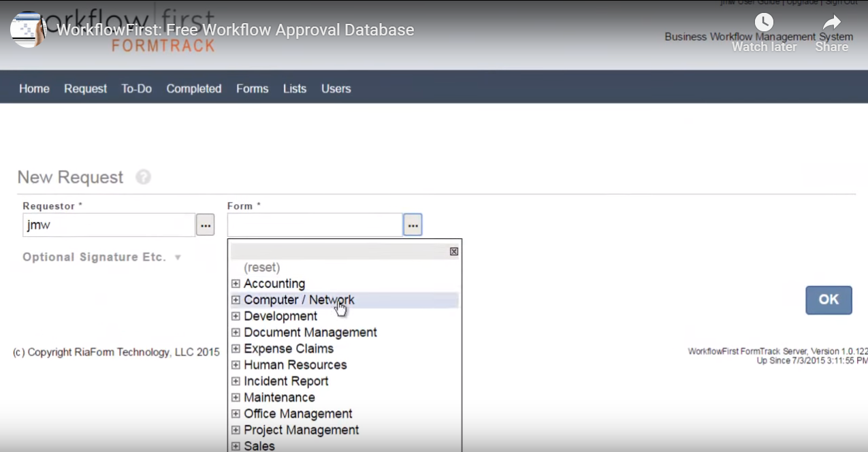
Task: Click the New Request help question mark
Action: (143, 176)
